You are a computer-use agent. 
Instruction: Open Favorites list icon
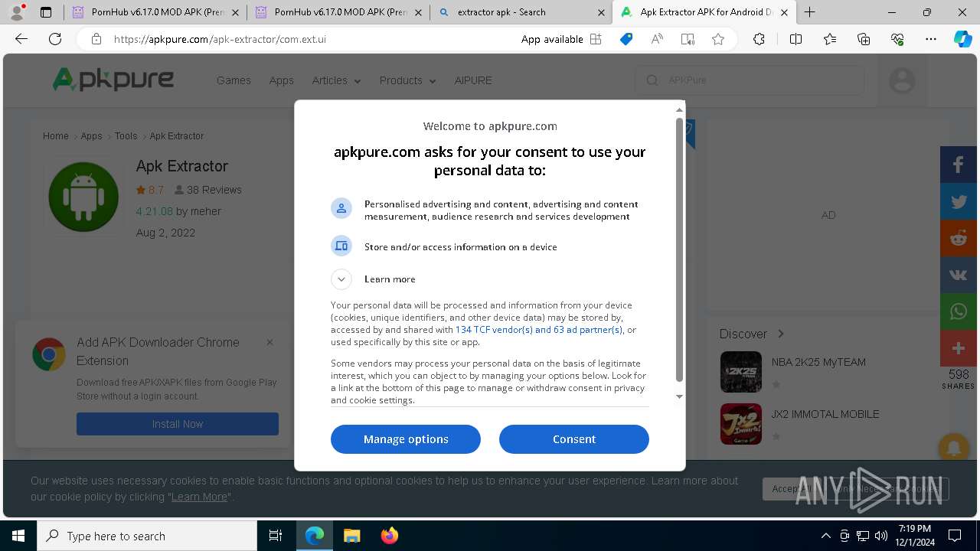coord(830,39)
